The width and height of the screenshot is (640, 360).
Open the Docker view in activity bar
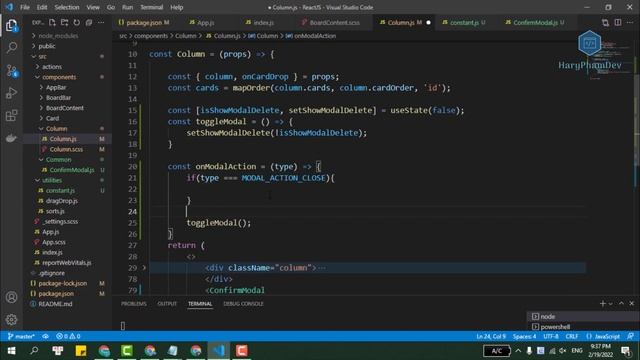click(x=11, y=138)
